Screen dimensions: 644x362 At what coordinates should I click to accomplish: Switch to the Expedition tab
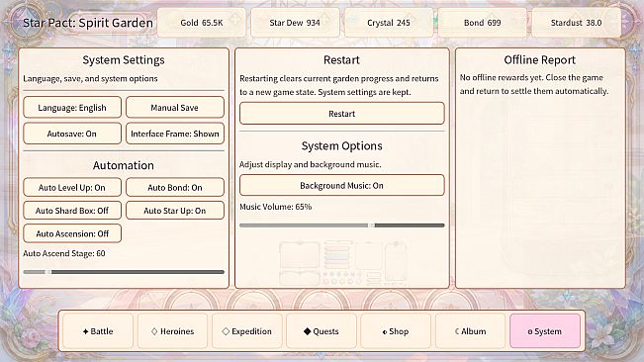pos(247,331)
